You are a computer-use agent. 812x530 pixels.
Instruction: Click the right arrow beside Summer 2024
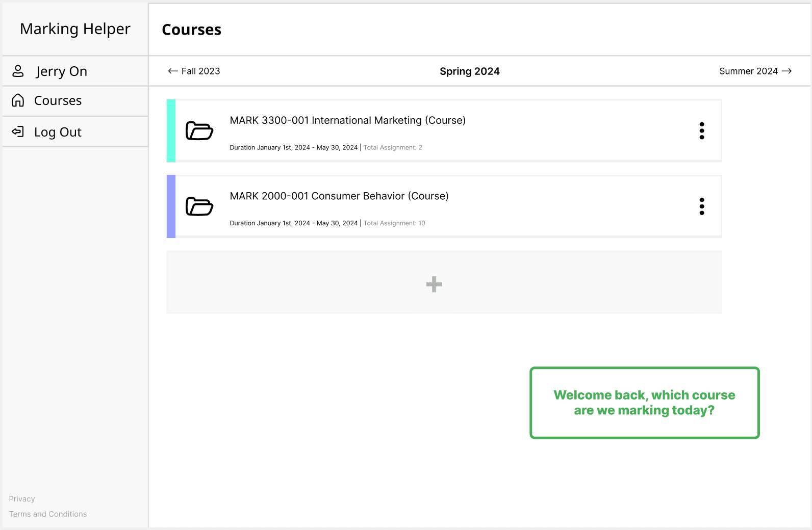point(786,71)
